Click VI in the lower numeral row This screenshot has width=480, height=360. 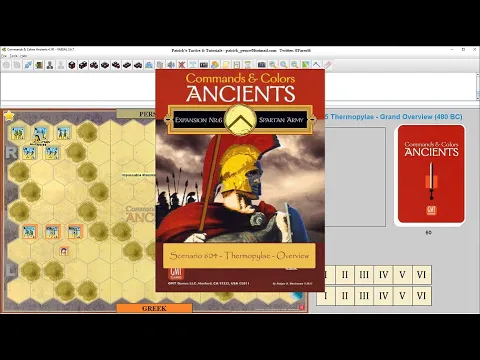click(422, 296)
